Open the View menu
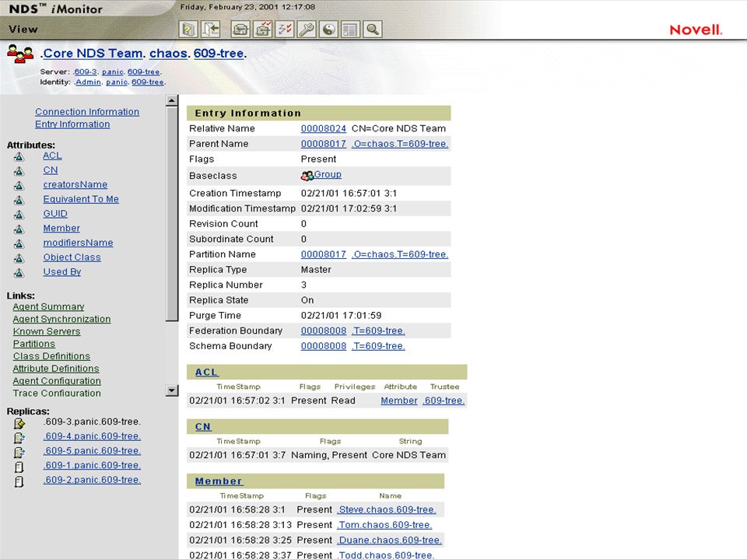Screen dimensions: 747x560 pos(23,29)
